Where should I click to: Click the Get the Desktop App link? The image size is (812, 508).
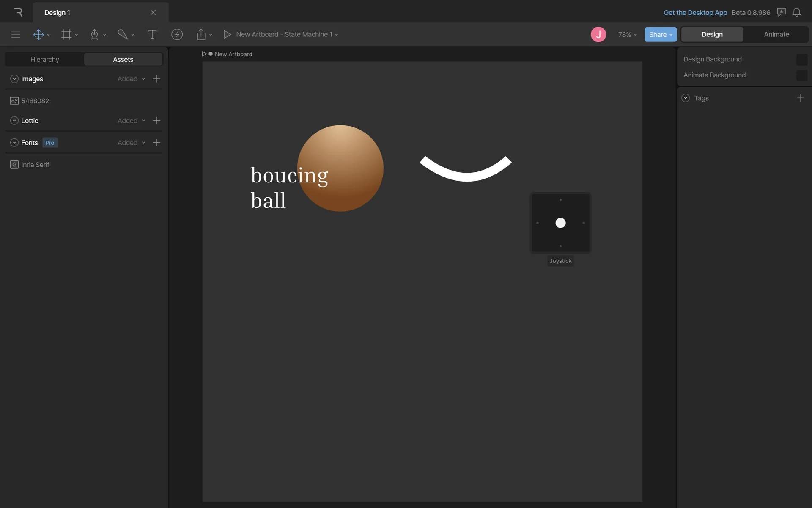695,12
